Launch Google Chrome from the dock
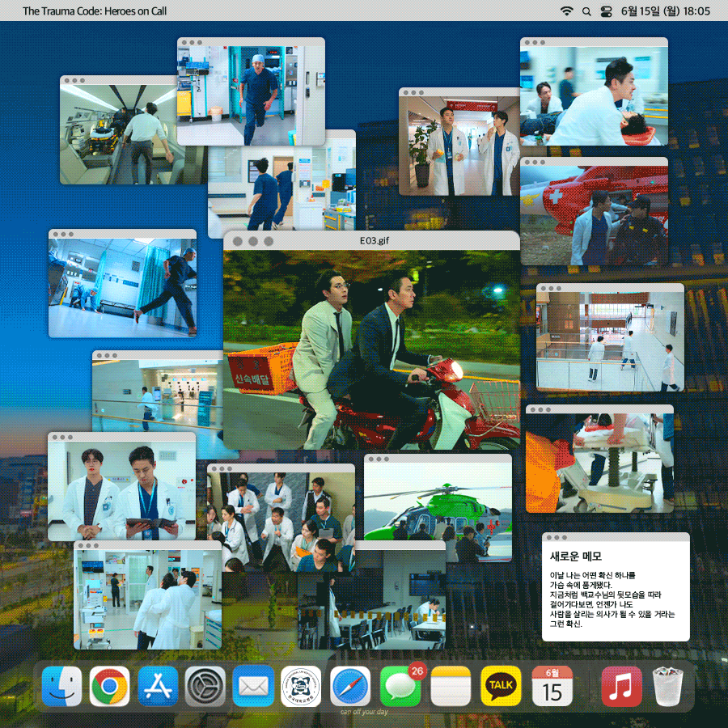This screenshot has width=728, height=728. (x=110, y=687)
